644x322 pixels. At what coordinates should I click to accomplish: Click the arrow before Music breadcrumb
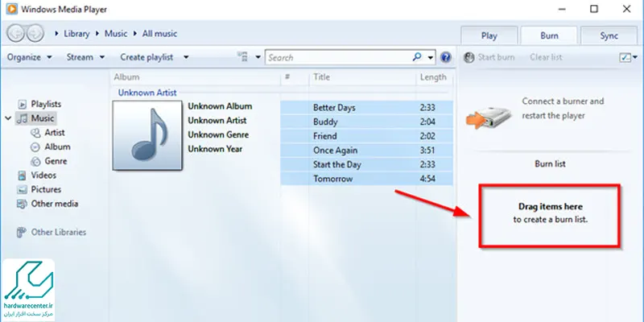97,34
